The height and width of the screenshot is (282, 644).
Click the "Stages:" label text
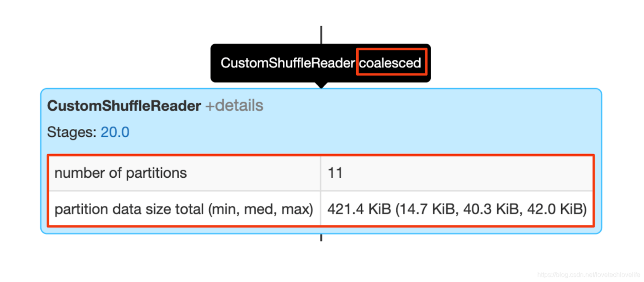point(72,132)
